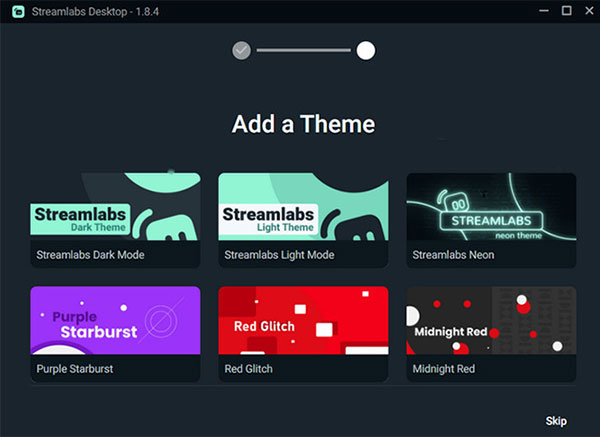The width and height of the screenshot is (600, 437).
Task: Click the 'Red Glitch' caption text
Action: [x=248, y=369]
